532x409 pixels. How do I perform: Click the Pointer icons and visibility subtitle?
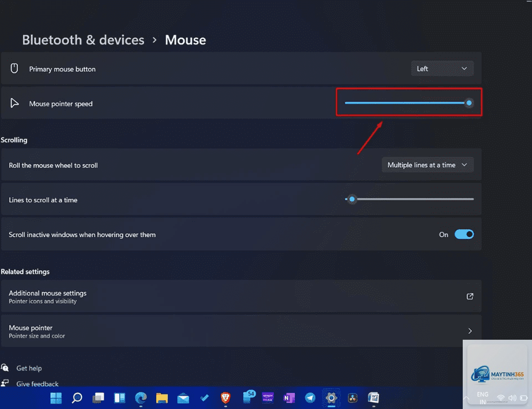click(x=43, y=301)
